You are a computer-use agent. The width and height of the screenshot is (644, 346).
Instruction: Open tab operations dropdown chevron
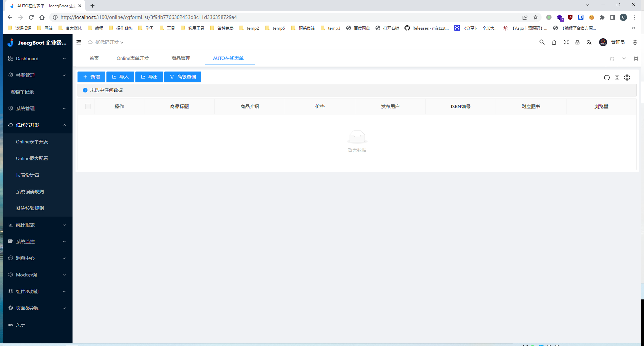(x=624, y=59)
